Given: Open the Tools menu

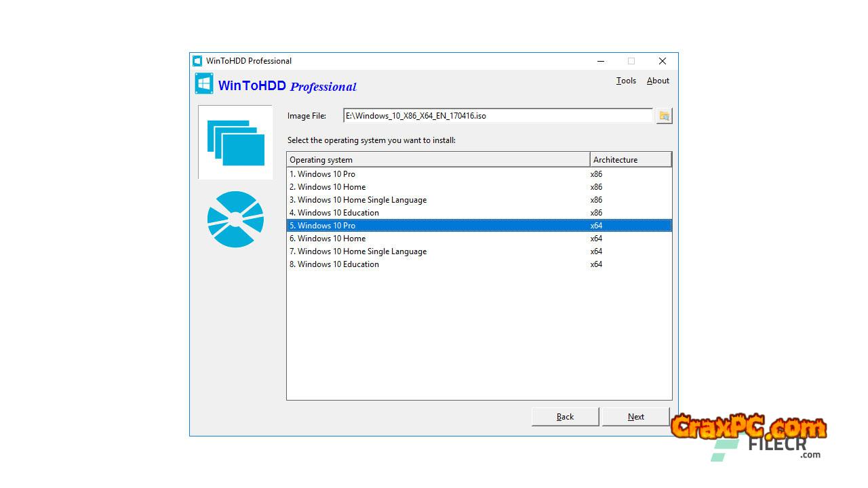Looking at the screenshot, I should coord(626,81).
